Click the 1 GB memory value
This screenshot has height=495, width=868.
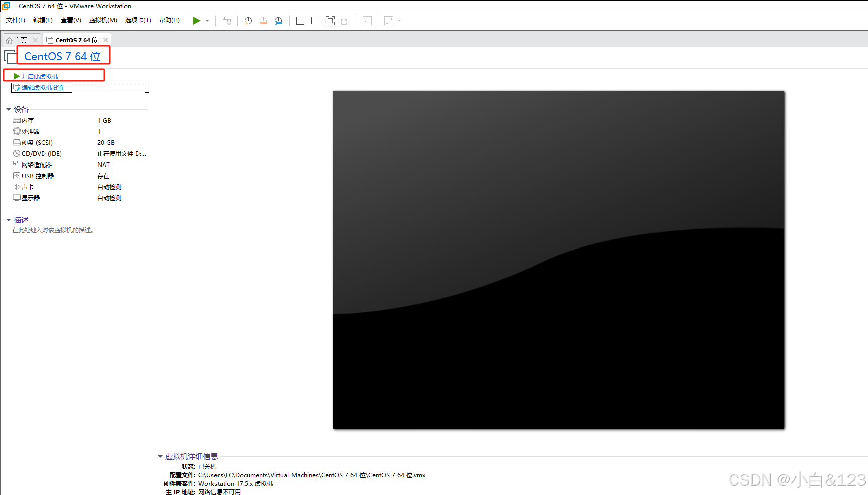coord(104,121)
